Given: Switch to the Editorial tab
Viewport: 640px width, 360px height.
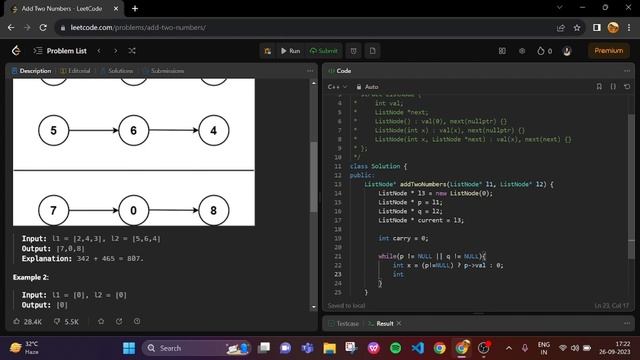Looking at the screenshot, I should (76, 71).
